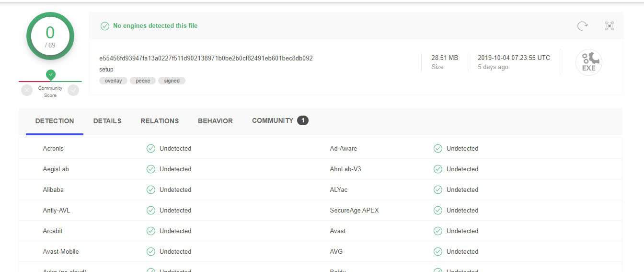Open the Behavior tab
The height and width of the screenshot is (272, 644).
(215, 121)
